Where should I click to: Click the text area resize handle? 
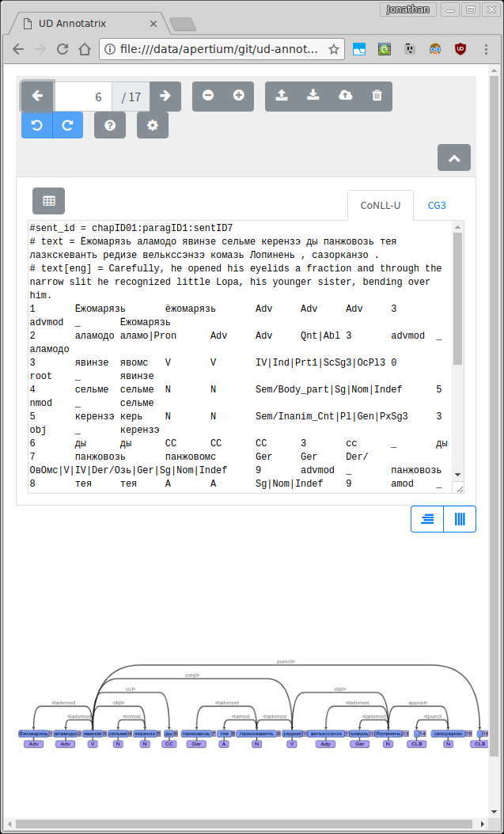[x=458, y=487]
